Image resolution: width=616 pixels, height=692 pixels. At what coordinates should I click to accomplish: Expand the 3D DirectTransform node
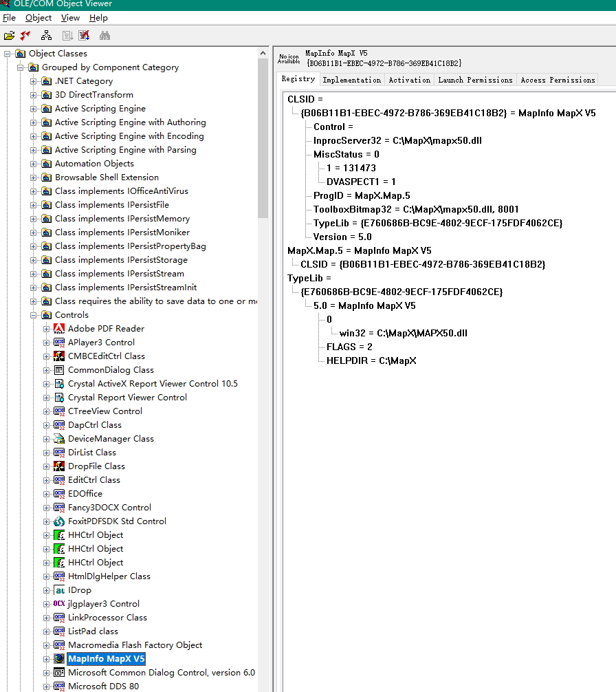33,95
